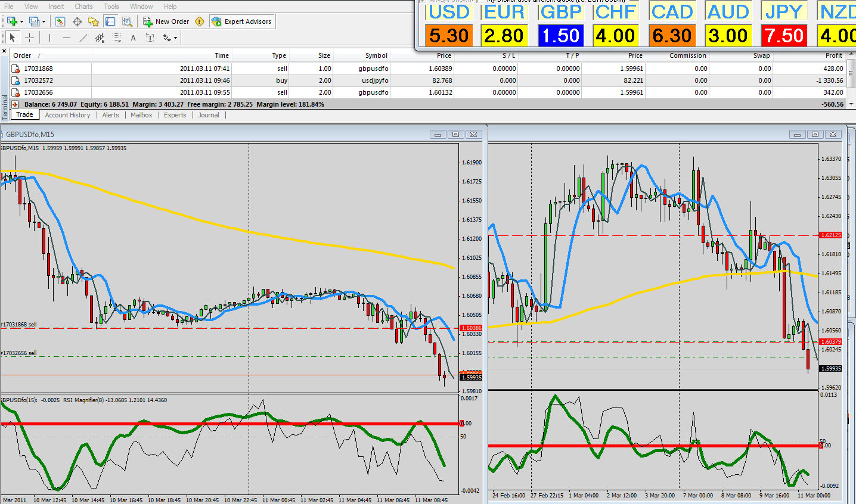The image size is (856, 504).
Task: Click the sell order icon for 17031868
Action: click(x=15, y=69)
